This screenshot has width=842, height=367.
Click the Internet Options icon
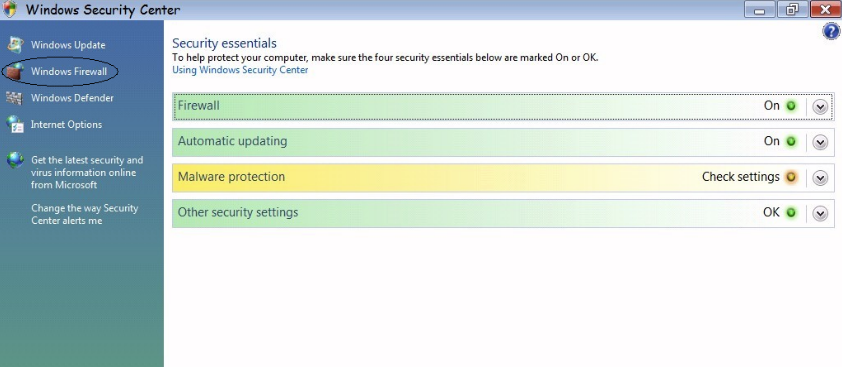click(15, 125)
